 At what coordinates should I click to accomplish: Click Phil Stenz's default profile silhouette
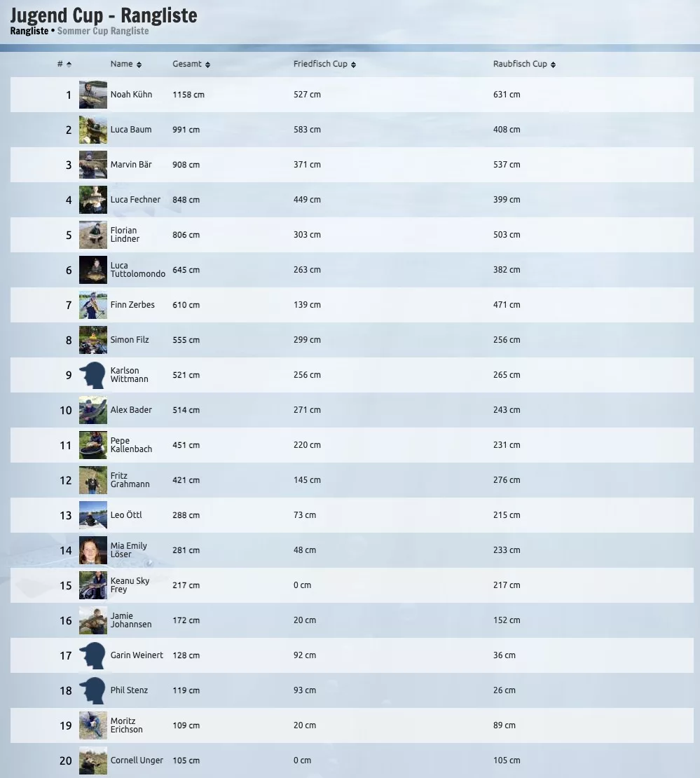coord(92,690)
